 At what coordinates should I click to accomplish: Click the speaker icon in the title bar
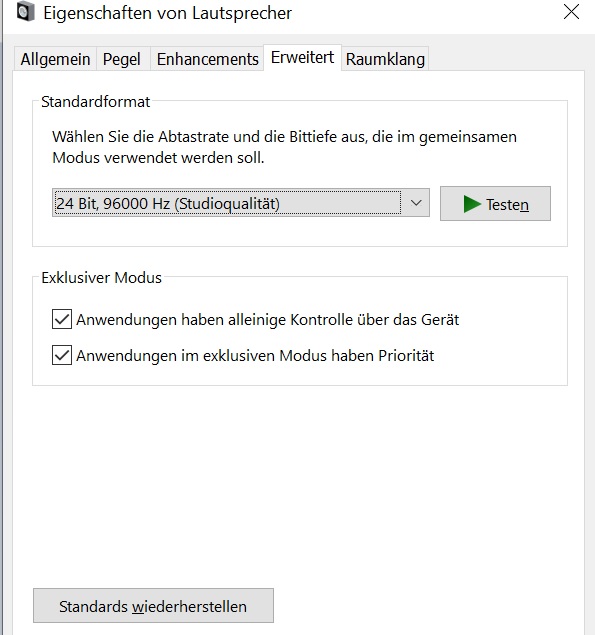[x=26, y=12]
